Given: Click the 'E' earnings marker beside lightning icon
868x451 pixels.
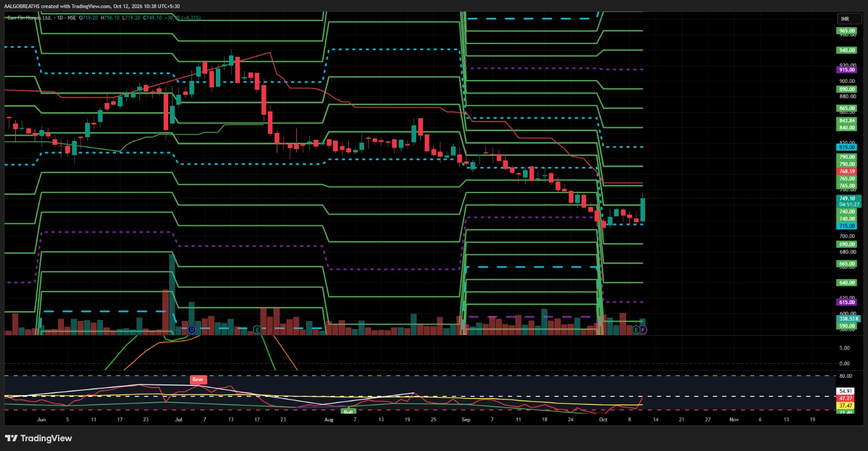Looking at the screenshot, I should tap(636, 330).
